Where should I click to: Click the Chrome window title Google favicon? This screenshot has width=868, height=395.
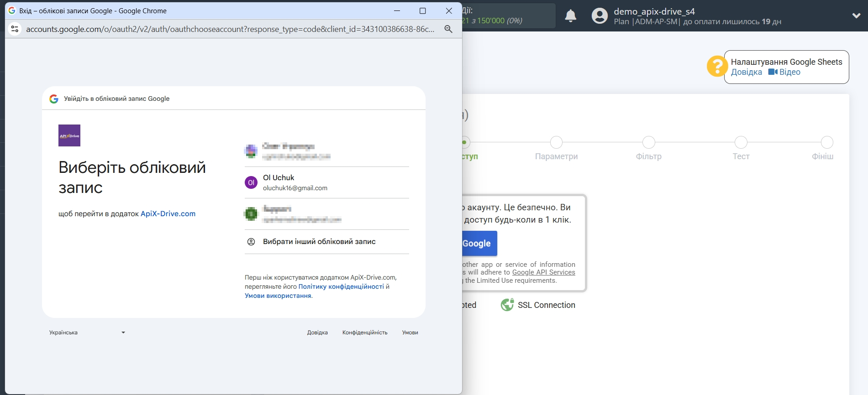[x=12, y=10]
